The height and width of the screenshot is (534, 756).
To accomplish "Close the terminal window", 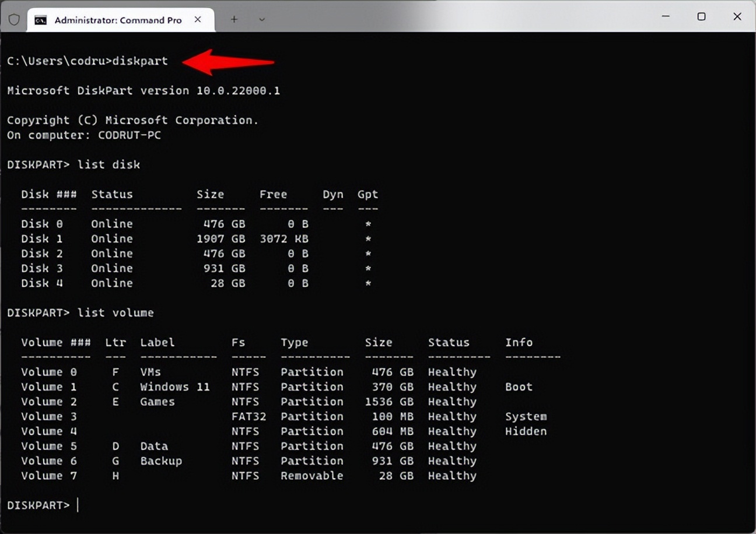I will tap(737, 17).
